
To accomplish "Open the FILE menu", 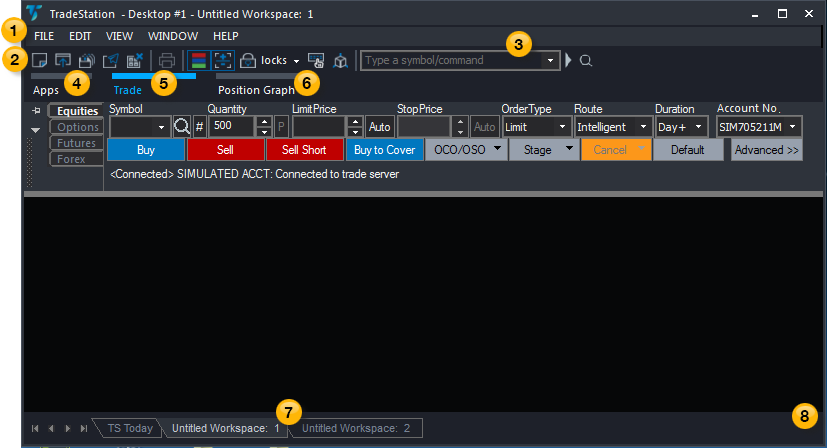I will click(x=44, y=36).
